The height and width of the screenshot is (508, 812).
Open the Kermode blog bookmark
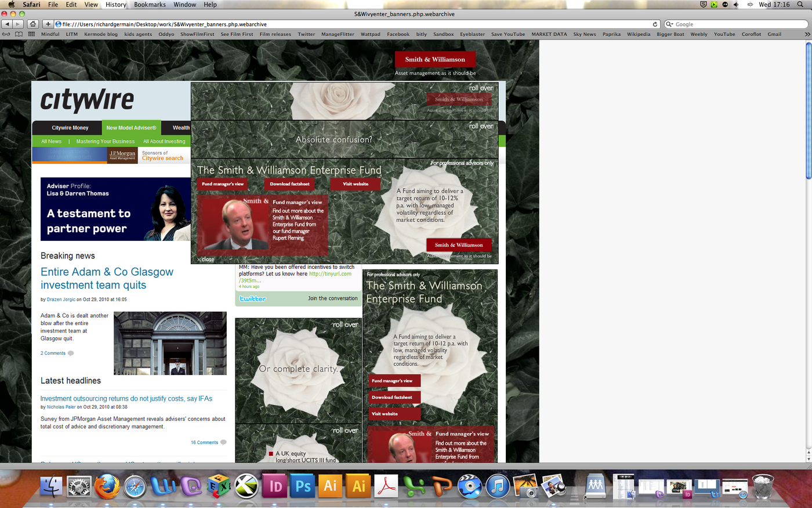pyautogui.click(x=101, y=34)
